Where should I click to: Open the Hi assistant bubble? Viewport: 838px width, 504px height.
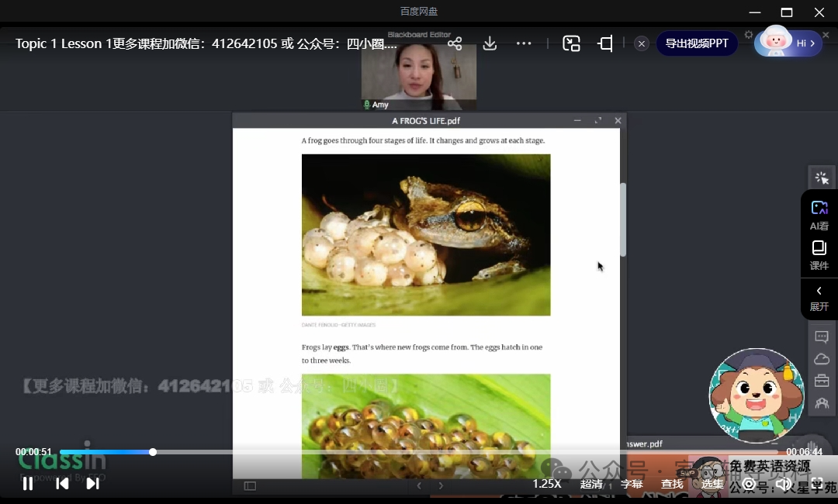click(x=788, y=43)
